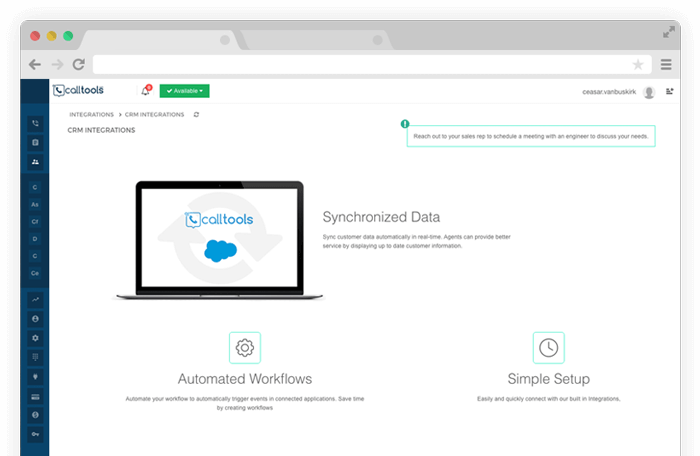The width and height of the screenshot is (700, 456).
Task: Reload the page with browser refresh
Action: tap(79, 65)
